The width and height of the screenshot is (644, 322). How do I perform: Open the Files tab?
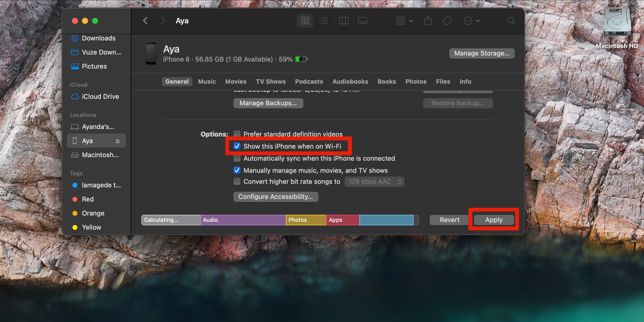tap(443, 82)
